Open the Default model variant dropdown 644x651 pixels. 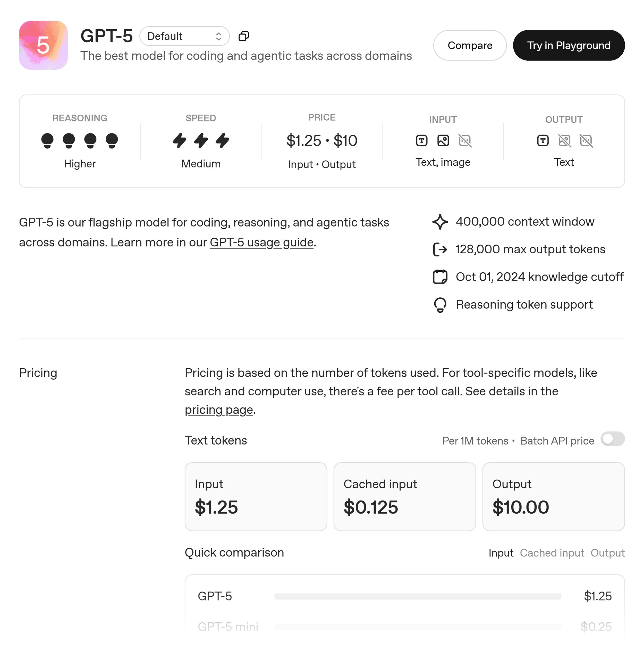tap(185, 36)
